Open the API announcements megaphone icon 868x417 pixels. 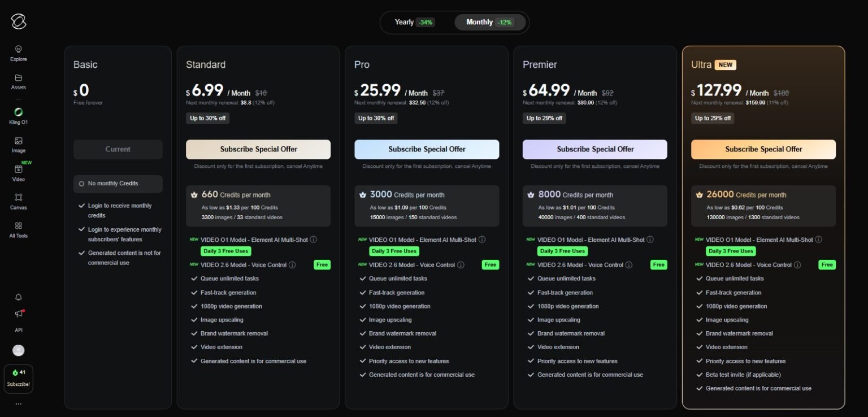coord(18,314)
